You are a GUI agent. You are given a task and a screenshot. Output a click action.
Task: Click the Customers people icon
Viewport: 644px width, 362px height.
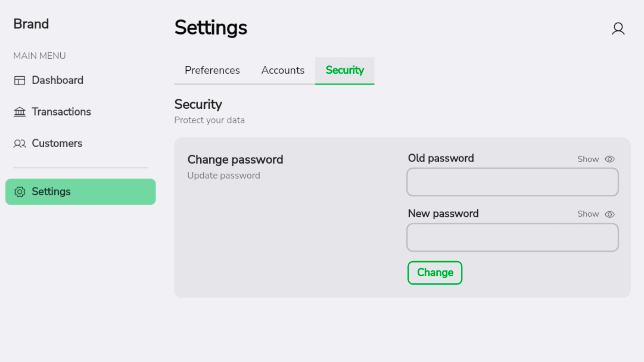tap(19, 144)
